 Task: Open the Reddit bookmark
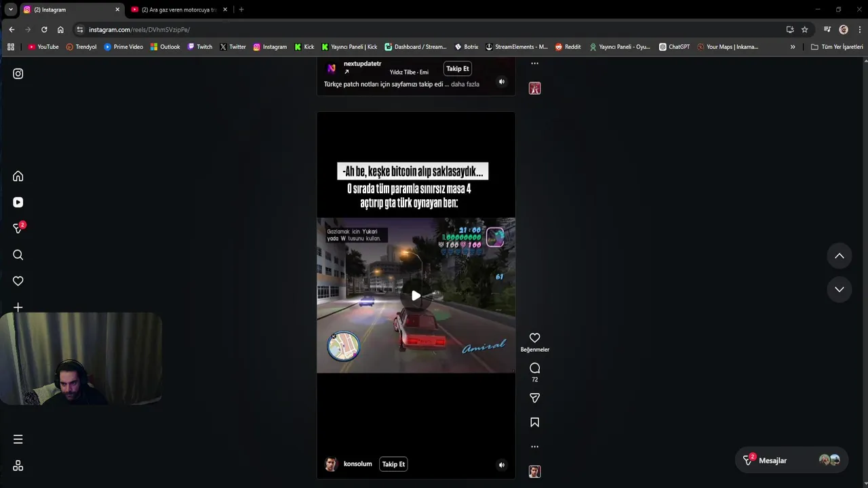(x=568, y=47)
